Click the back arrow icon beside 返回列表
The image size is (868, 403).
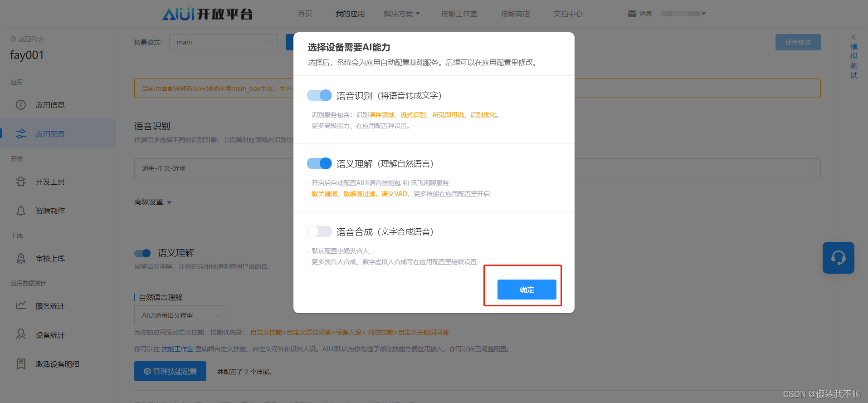pos(13,39)
